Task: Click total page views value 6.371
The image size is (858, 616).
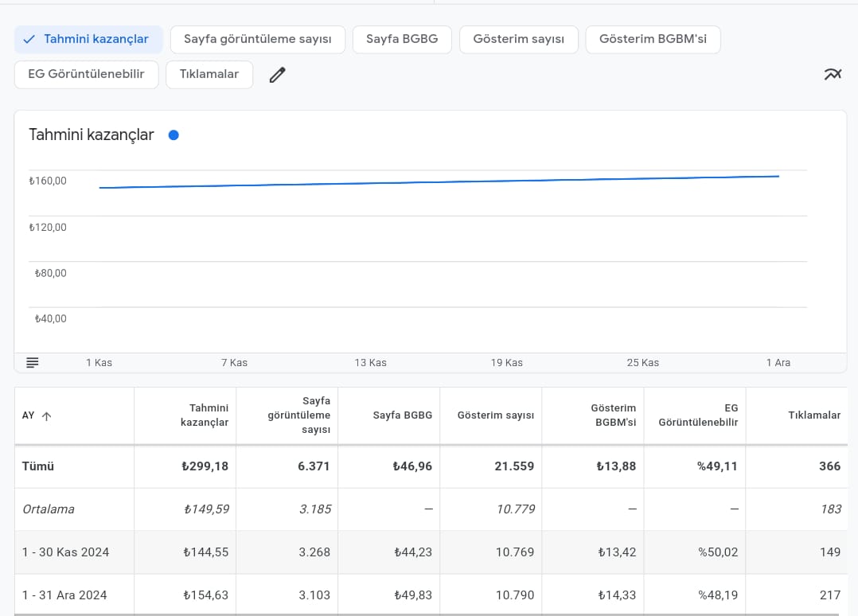Action: [x=314, y=466]
